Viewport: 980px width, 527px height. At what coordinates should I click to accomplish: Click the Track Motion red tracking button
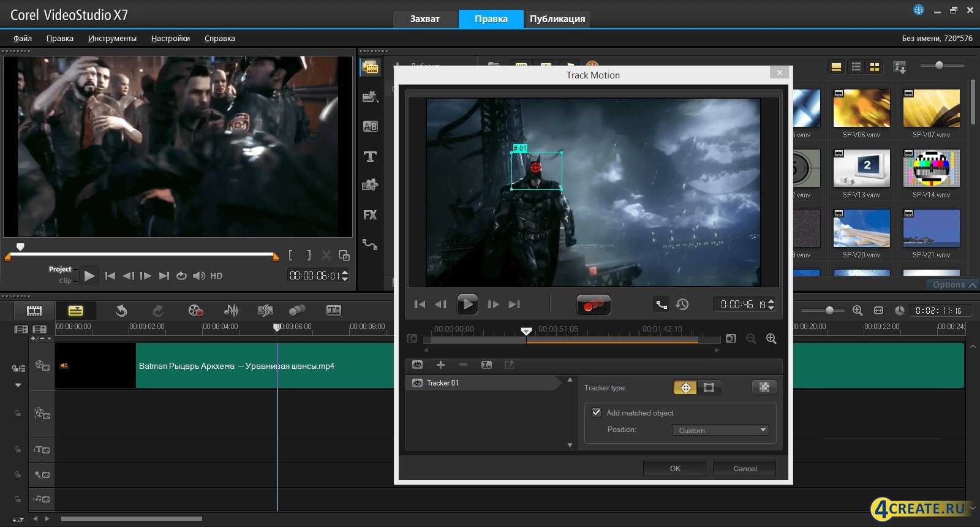594,305
